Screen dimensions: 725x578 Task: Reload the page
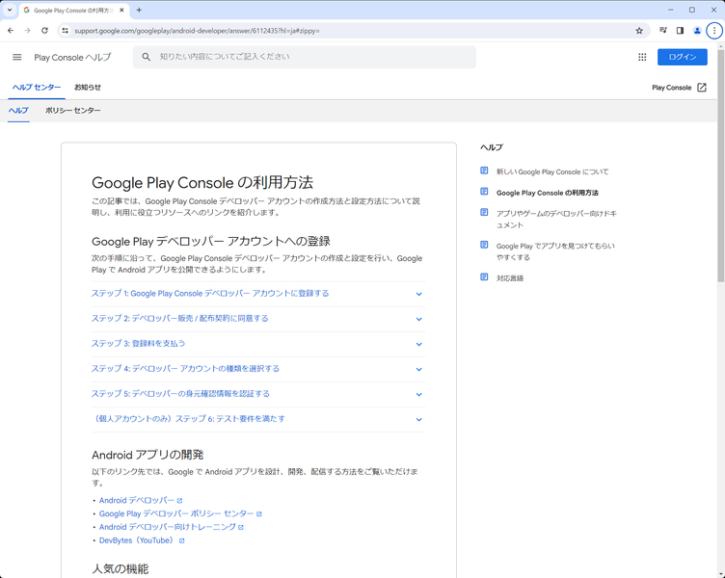coord(44,31)
